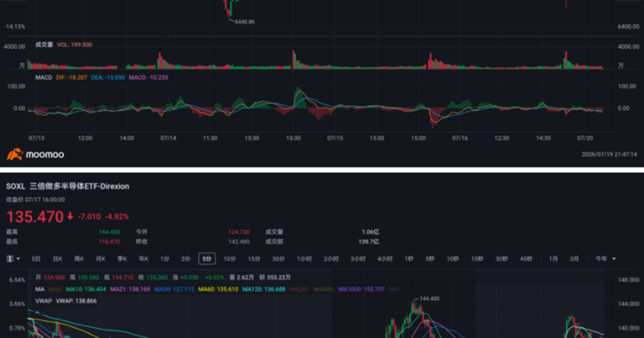Viewport: 644px width, 338px height.
Task: Select the 3月 range
Action: [574, 258]
